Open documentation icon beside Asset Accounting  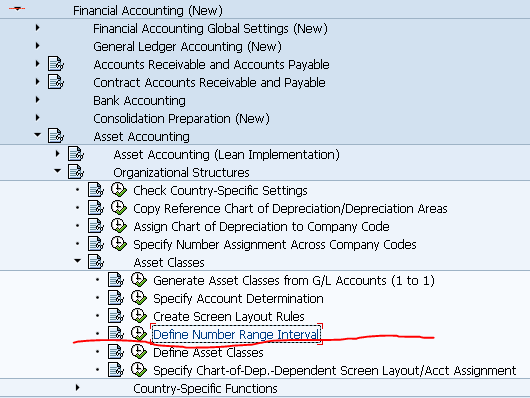click(56, 136)
